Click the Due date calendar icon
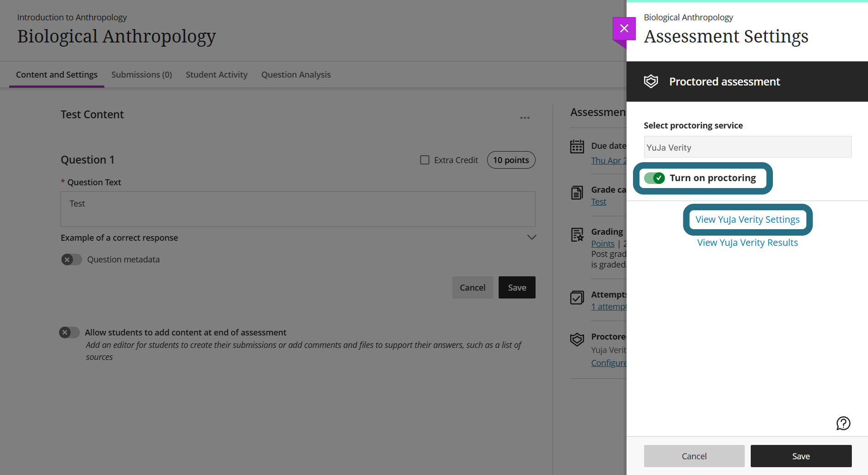The image size is (868, 475). (x=577, y=146)
